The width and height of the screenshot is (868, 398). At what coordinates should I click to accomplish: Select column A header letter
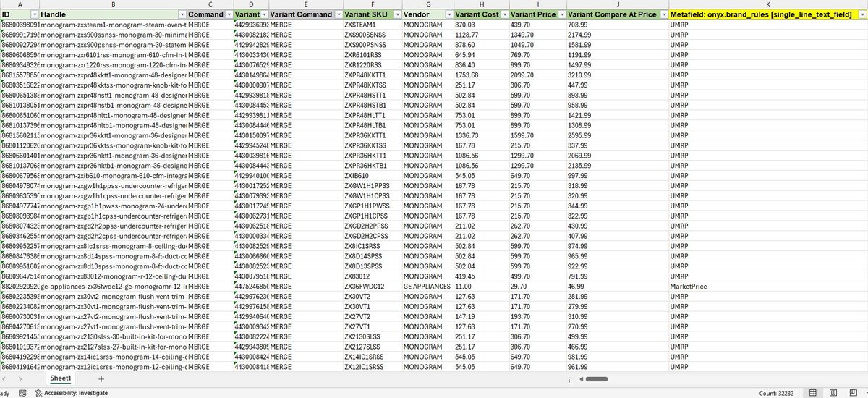[x=19, y=4]
